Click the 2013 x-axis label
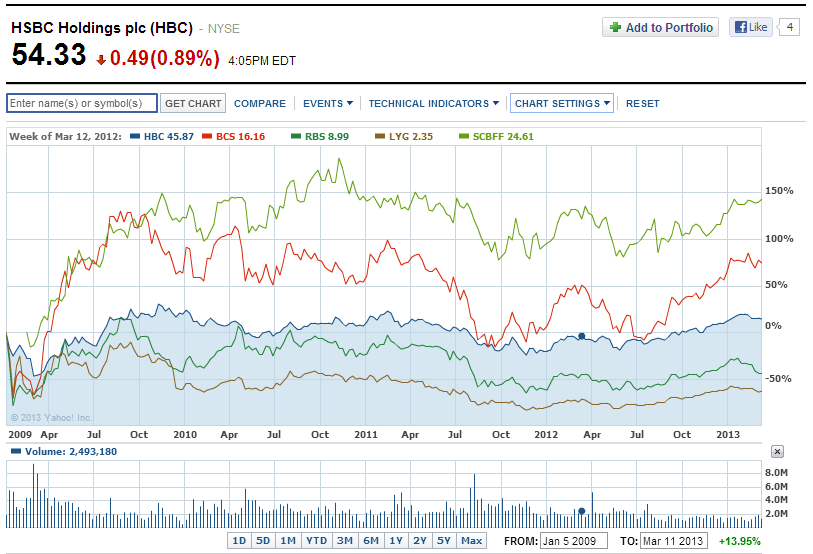The width and height of the screenshot is (813, 554). [728, 434]
